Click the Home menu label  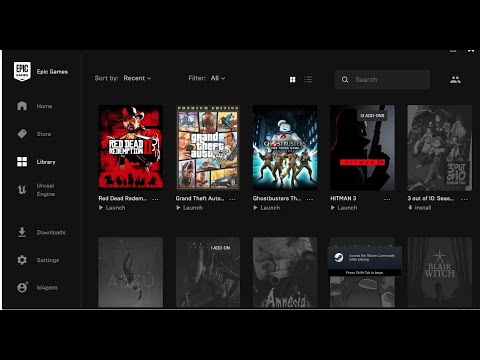click(44, 106)
